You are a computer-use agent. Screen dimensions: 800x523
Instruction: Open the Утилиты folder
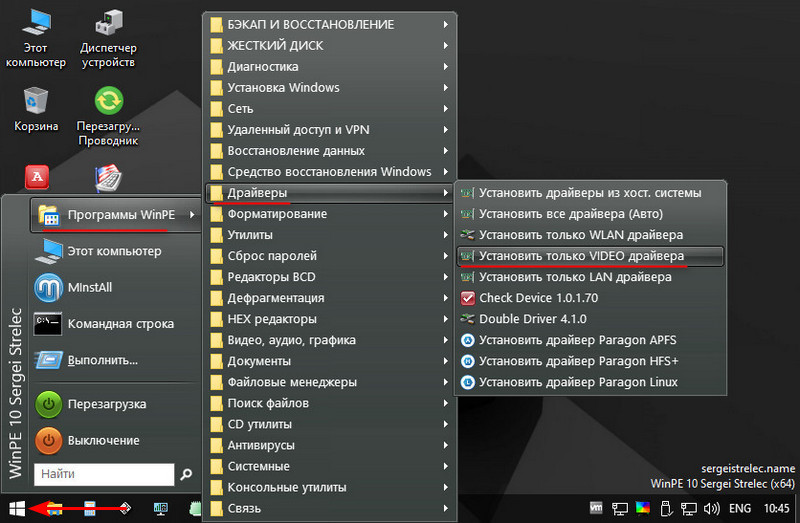click(x=330, y=235)
